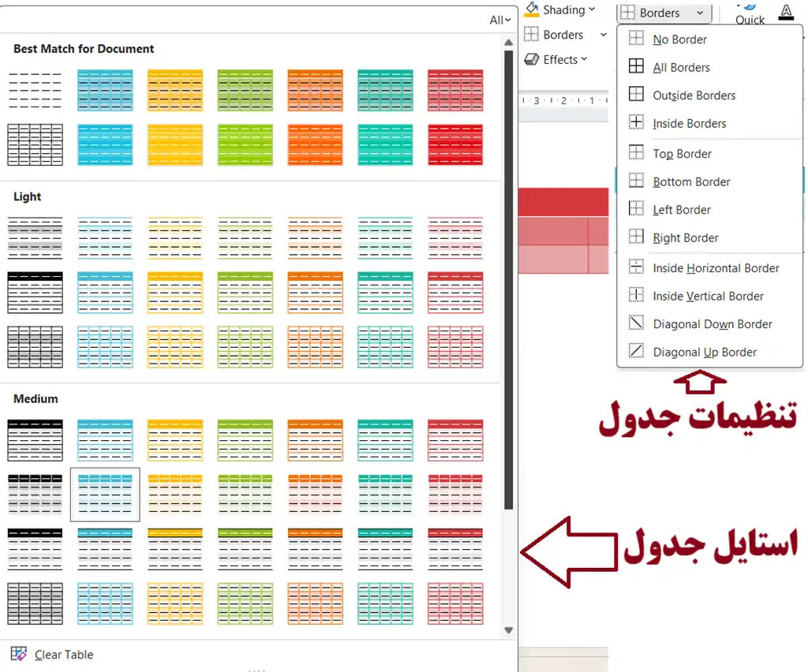Toggle the Top Border on

point(682,153)
